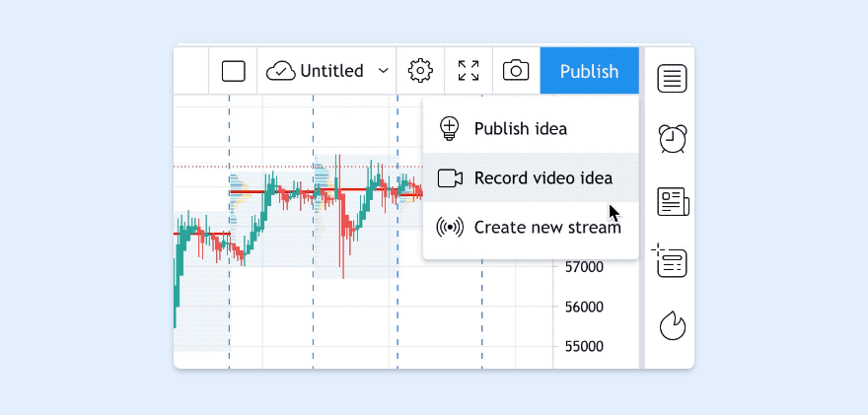Image resolution: width=868 pixels, height=415 pixels.
Task: Show the News panel icon
Action: point(672,202)
